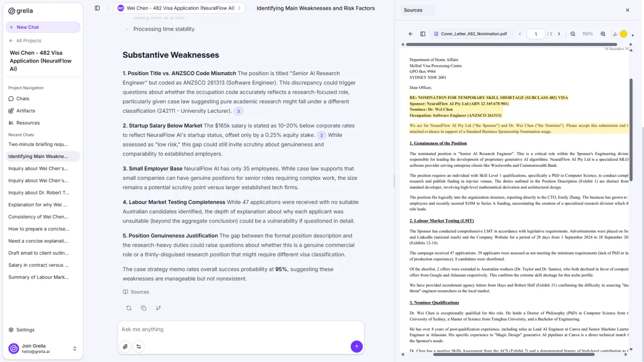Focus the Ask me anything input
Image resolution: width=644 pixels, height=362 pixels.
pyautogui.click(x=241, y=330)
